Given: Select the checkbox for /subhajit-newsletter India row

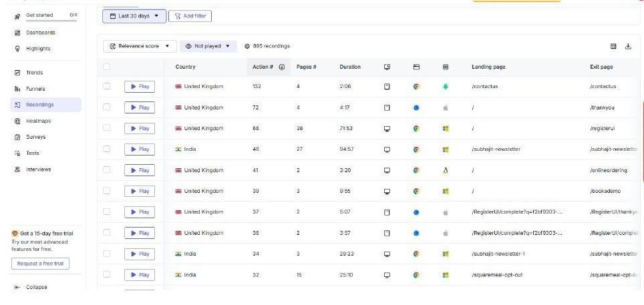Looking at the screenshot, I should pyautogui.click(x=107, y=149).
